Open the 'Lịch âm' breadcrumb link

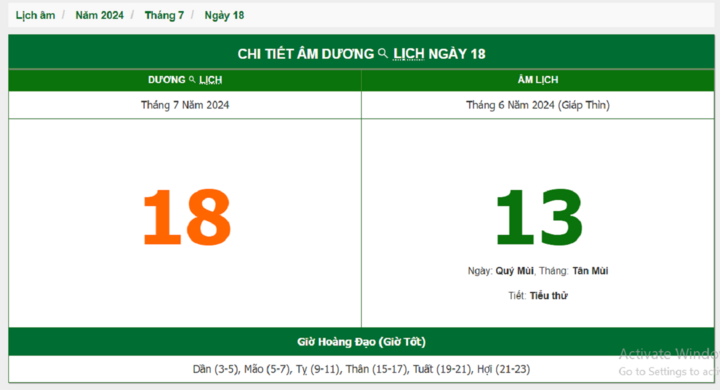(x=35, y=15)
